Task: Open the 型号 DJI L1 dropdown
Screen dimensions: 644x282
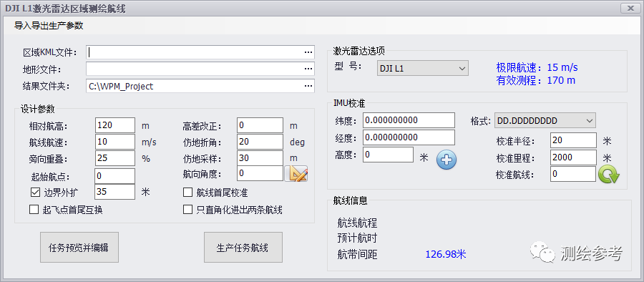Action: [423, 68]
